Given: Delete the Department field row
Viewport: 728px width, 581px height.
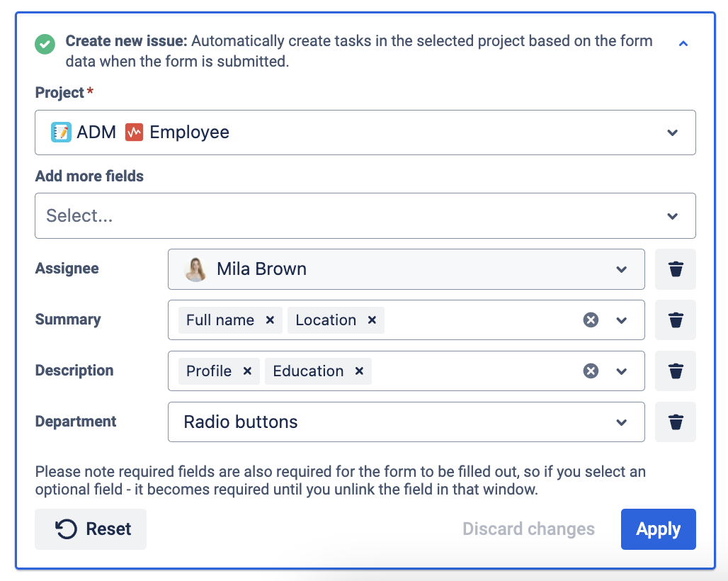Looking at the screenshot, I should (x=676, y=422).
